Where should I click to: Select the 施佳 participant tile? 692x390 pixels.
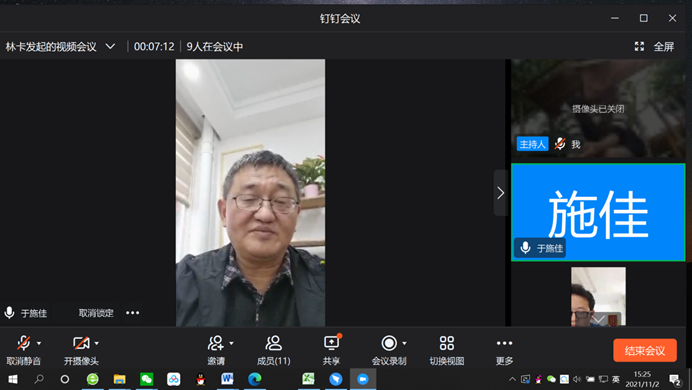coord(598,212)
